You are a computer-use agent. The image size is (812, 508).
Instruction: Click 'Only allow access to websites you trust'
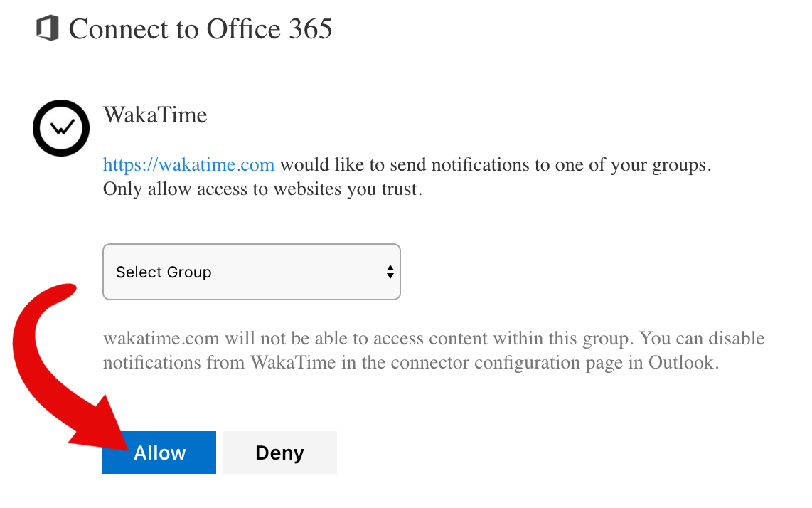click(x=262, y=189)
